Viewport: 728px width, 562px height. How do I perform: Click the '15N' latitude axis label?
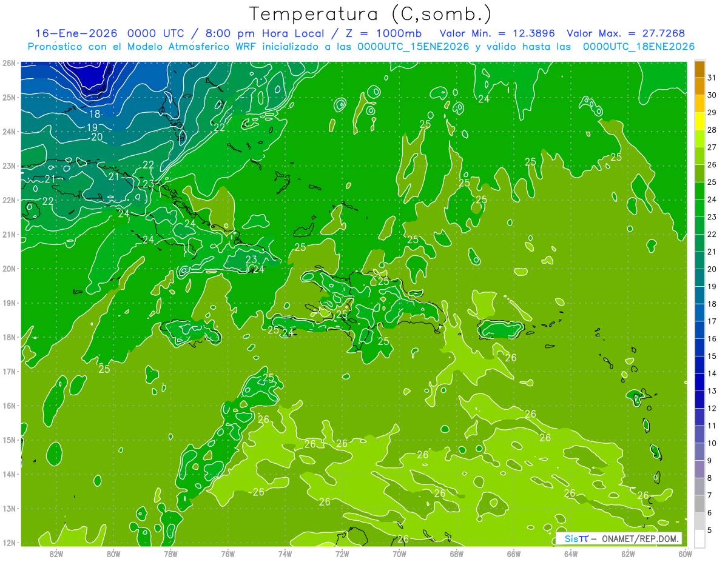[x=9, y=440]
